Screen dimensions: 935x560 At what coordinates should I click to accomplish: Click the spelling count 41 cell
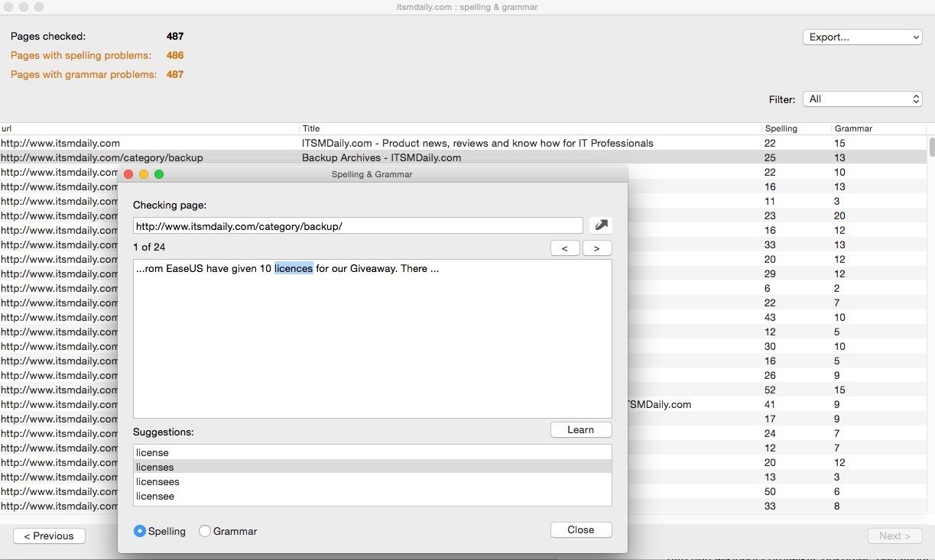pyautogui.click(x=770, y=404)
